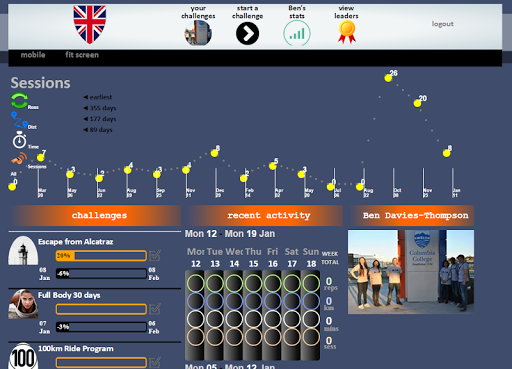
Task: Tick the Escape from Alcatraz checkbox
Action: pyautogui.click(x=155, y=256)
